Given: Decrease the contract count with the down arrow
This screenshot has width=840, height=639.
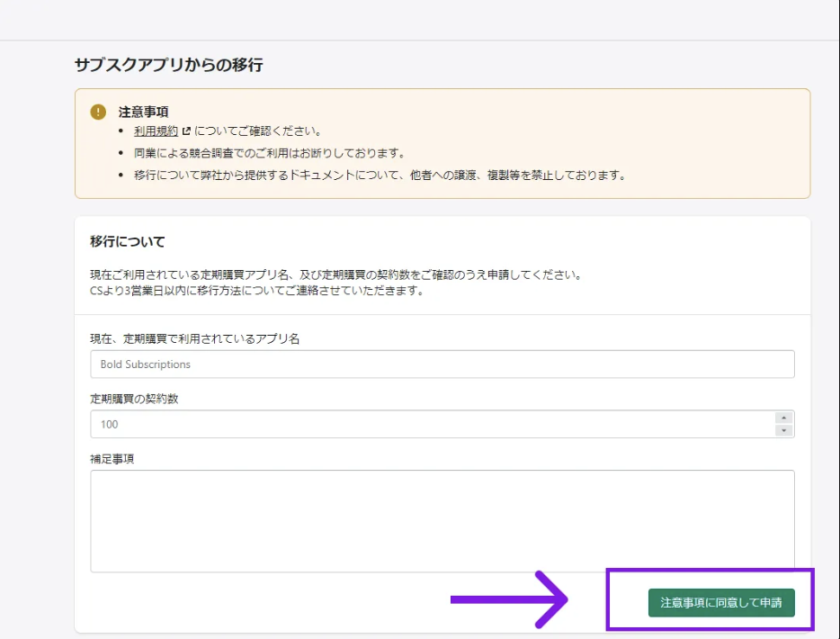Looking at the screenshot, I should pyautogui.click(x=783, y=430).
